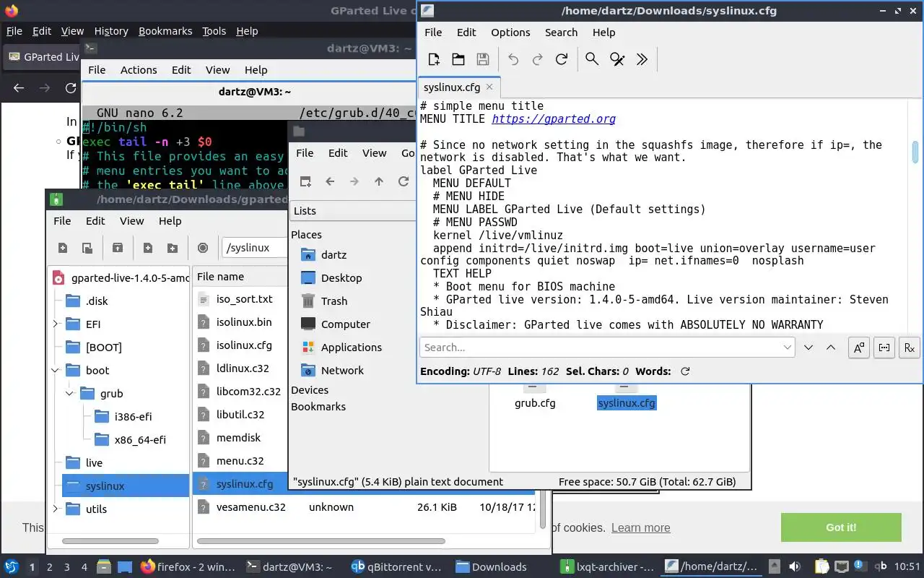Screen dimensions: 924x578
Task: Refresh the word count in the status bar
Action: (685, 371)
